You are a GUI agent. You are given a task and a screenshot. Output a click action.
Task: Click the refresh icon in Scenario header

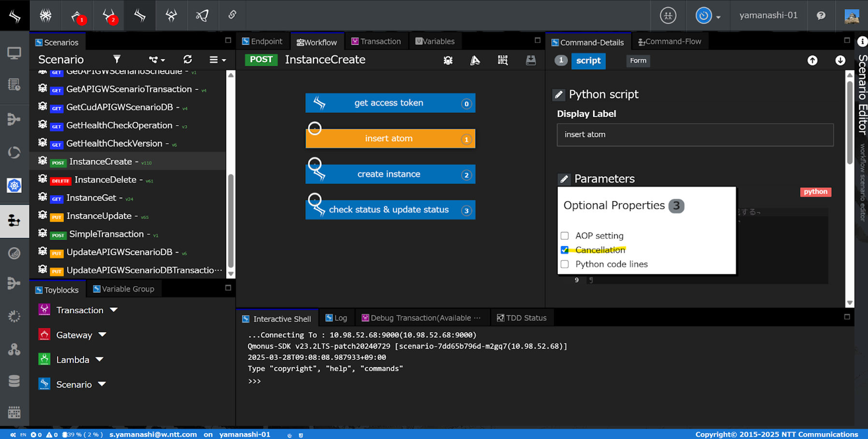(x=188, y=59)
